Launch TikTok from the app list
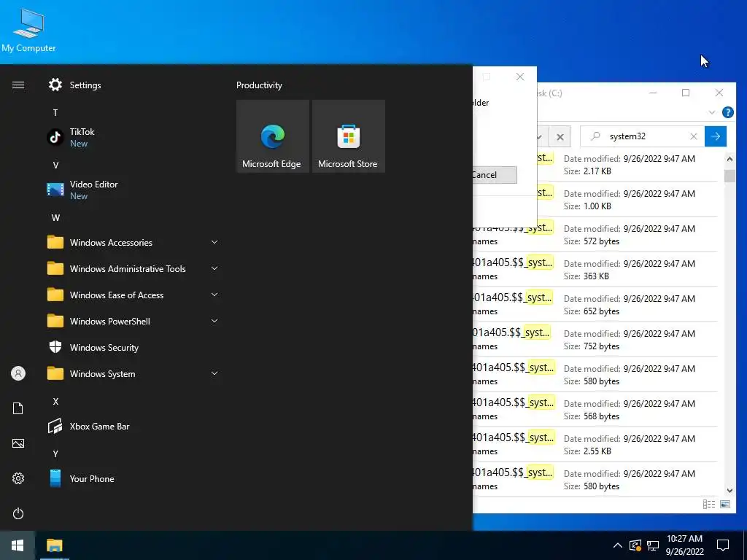747x560 pixels. click(133, 137)
